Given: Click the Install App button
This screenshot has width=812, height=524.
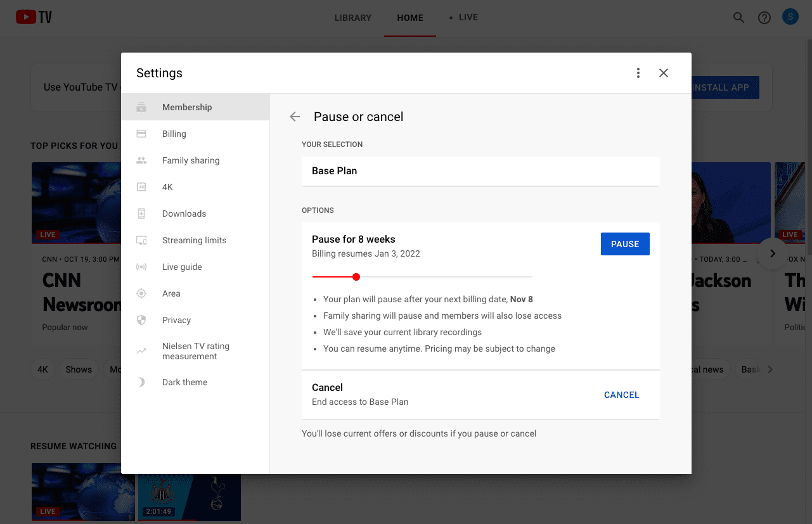Looking at the screenshot, I should pyautogui.click(x=725, y=87).
